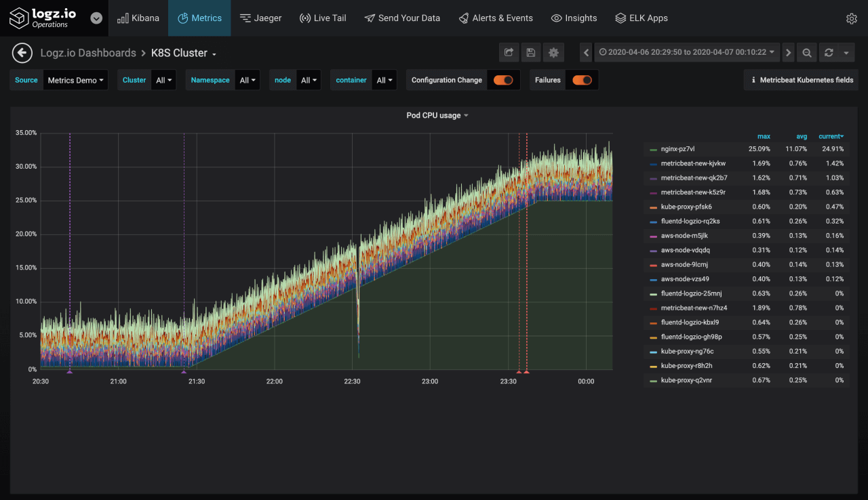Screen dimensions: 868x500
Task: Open the Namespace All dropdown
Action: click(x=248, y=80)
